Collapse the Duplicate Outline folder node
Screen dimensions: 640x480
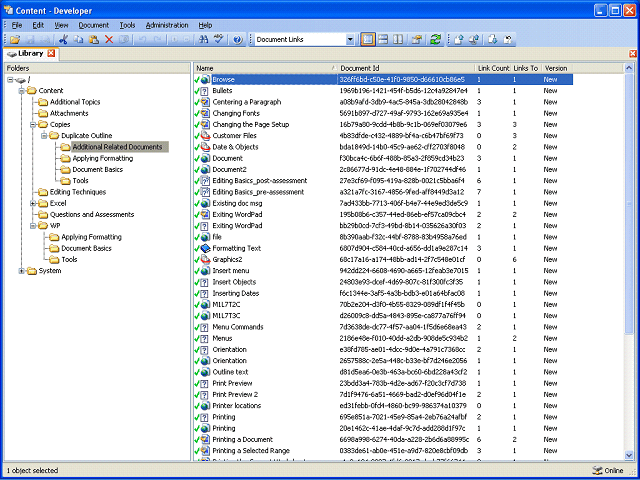pos(44,136)
